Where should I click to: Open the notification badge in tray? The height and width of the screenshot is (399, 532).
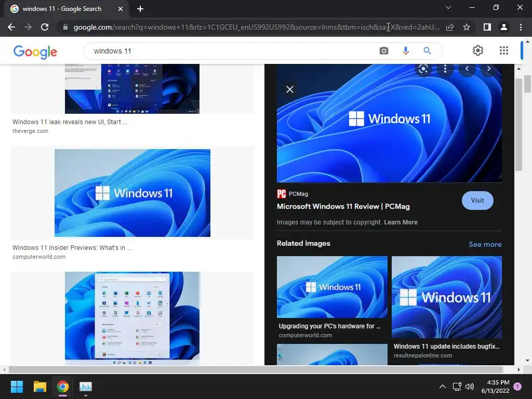pos(517,387)
